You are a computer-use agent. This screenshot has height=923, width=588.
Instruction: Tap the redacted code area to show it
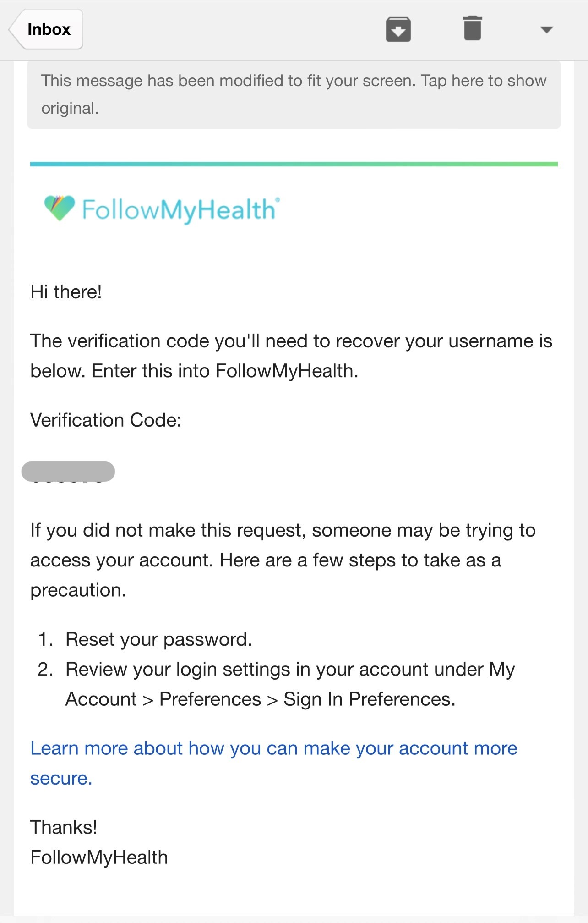pos(68,470)
